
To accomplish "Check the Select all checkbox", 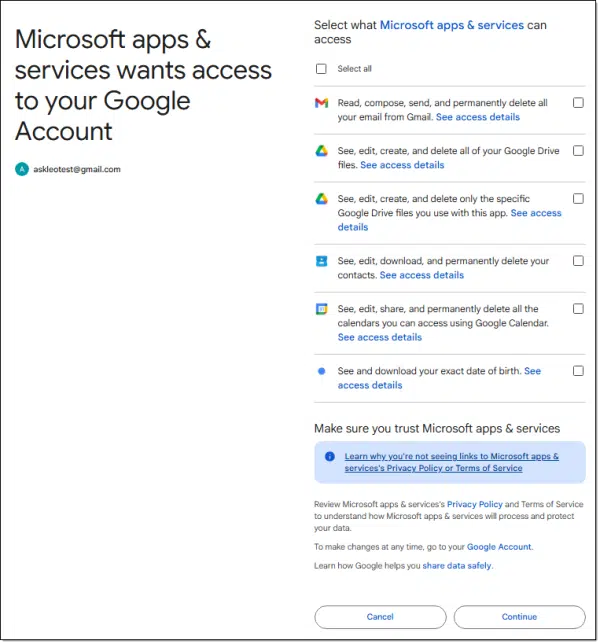I will (321, 69).
